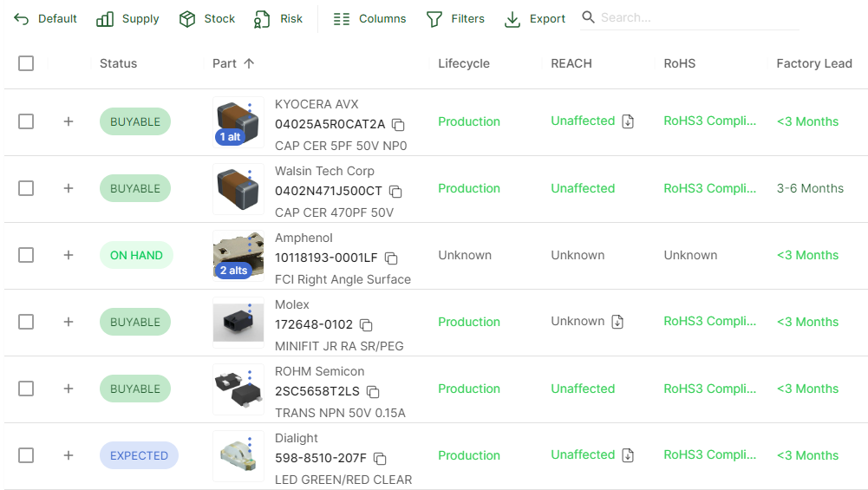
Task: Sort by the RoHS column header
Action: 679,63
